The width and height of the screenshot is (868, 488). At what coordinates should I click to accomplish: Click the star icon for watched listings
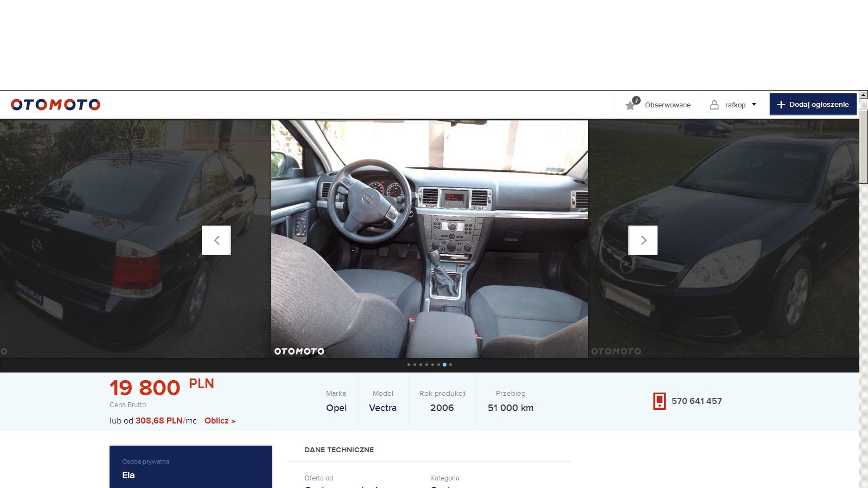point(630,105)
